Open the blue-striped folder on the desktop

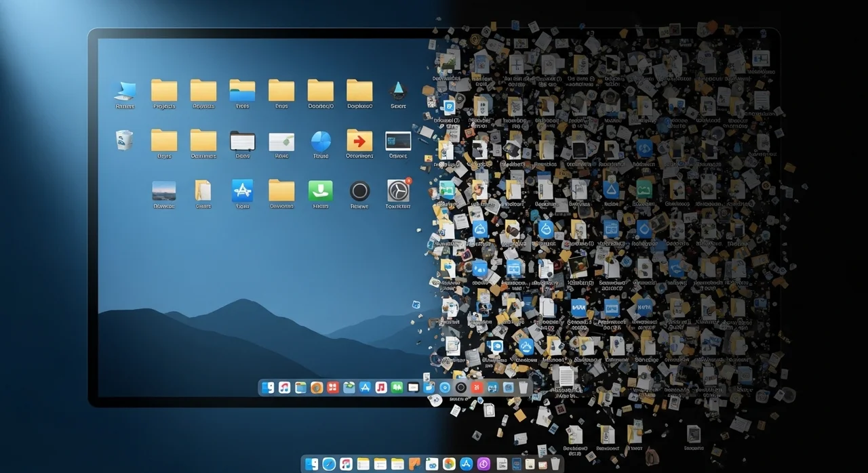tap(242, 91)
